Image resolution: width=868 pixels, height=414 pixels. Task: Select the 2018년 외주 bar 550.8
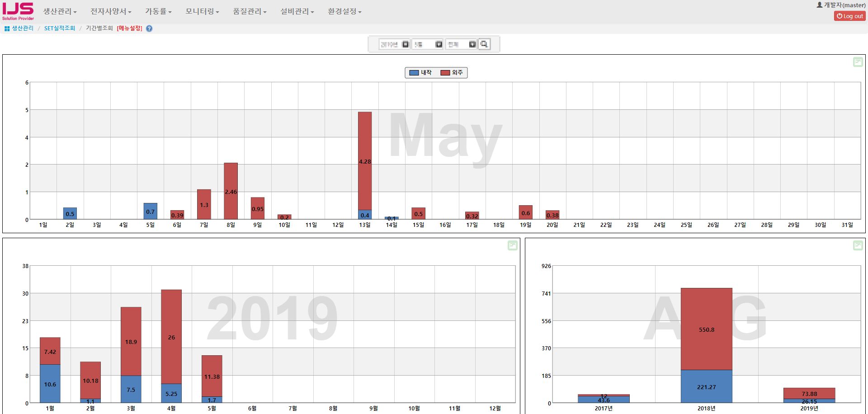point(706,329)
